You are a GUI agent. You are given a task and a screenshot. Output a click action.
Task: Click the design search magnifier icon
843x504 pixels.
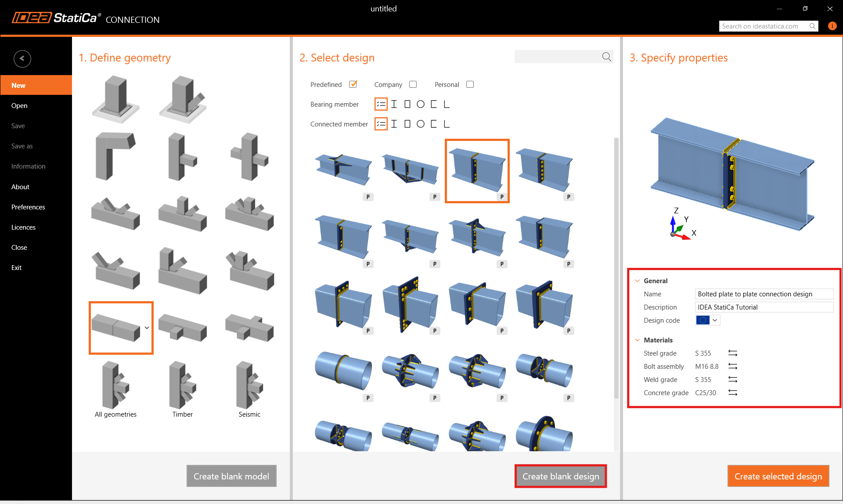tap(606, 57)
